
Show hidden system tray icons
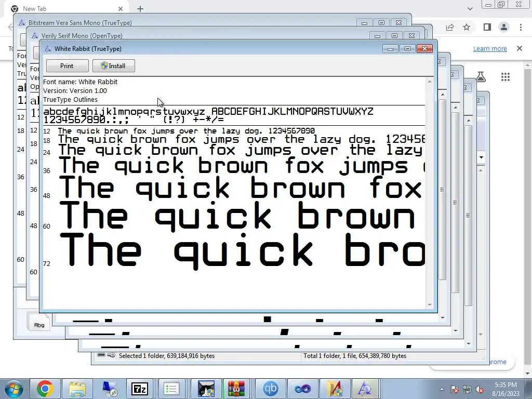pos(442,389)
